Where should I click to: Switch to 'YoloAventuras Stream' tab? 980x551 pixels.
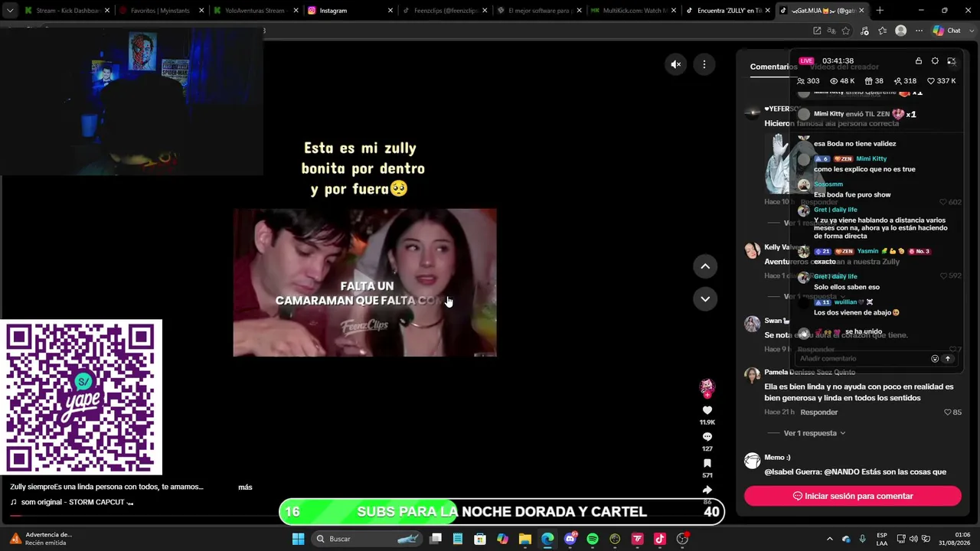(256, 11)
